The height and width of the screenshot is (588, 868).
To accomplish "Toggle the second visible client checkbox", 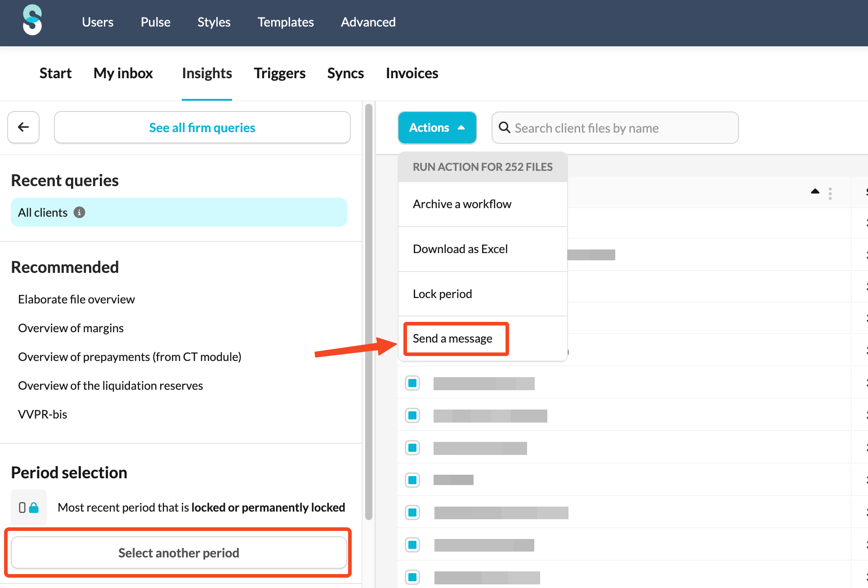I will point(412,415).
